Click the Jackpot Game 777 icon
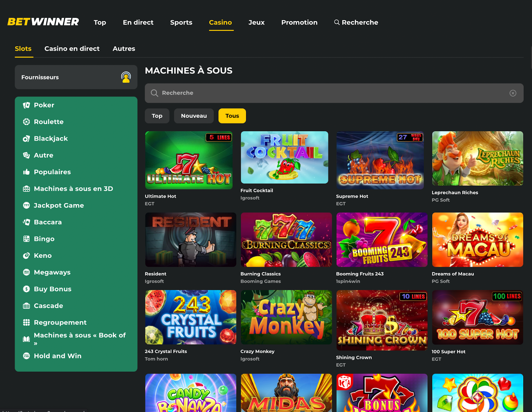 (x=26, y=205)
